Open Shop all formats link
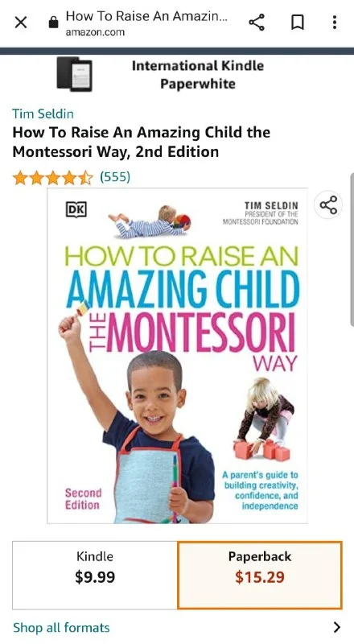The image size is (354, 644). click(x=61, y=628)
